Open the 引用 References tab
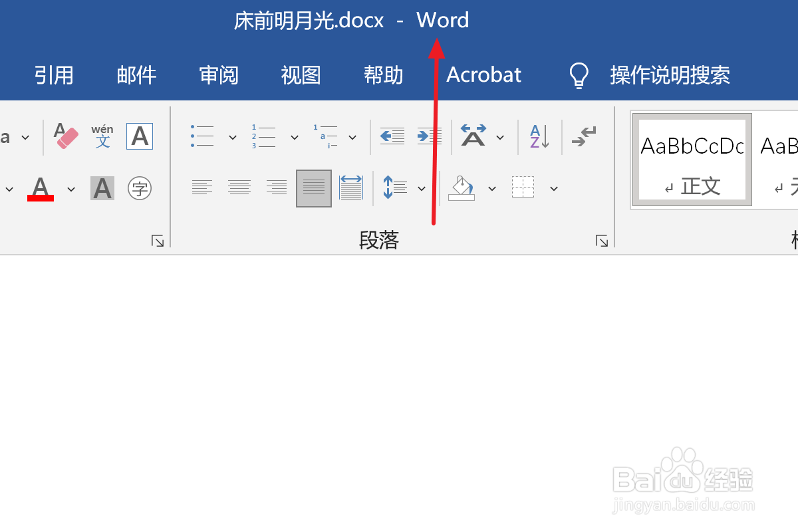Viewport: 798px width, 532px height. (54, 75)
